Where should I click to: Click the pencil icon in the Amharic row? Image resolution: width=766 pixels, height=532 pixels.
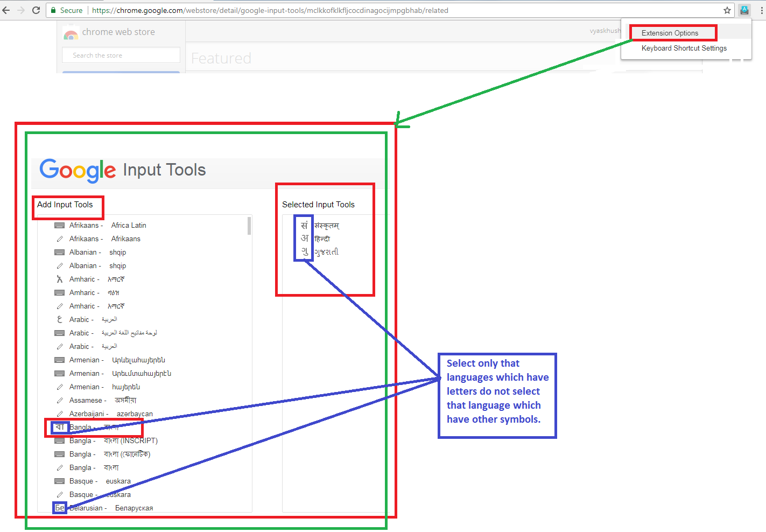(x=60, y=306)
